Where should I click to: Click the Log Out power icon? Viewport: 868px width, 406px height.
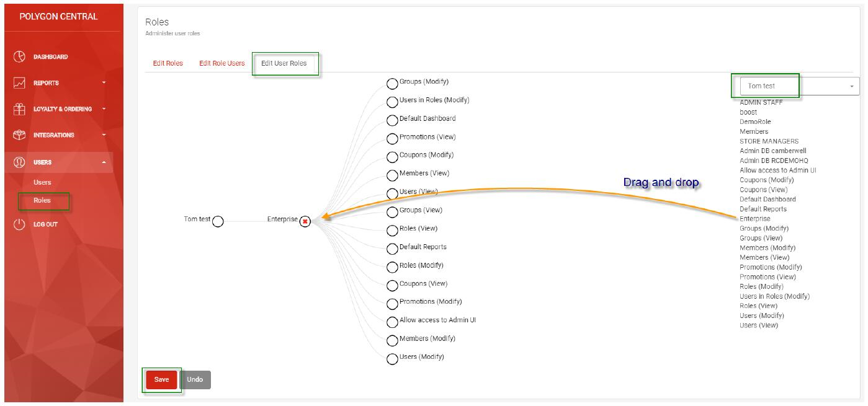click(19, 224)
